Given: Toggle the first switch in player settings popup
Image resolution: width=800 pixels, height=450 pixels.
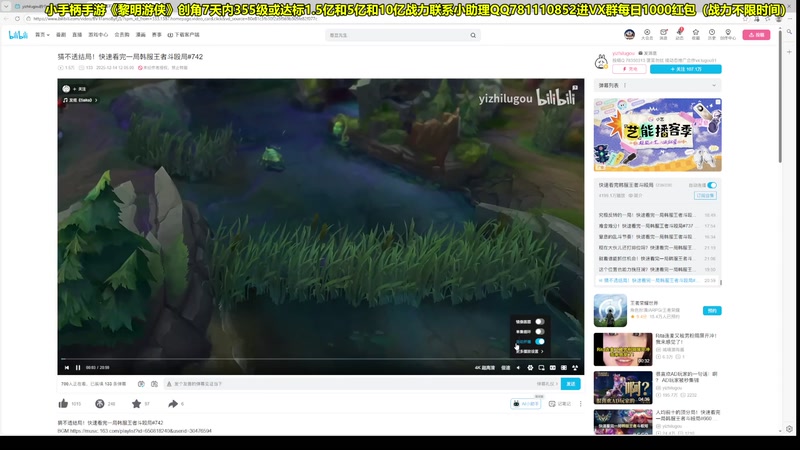Looking at the screenshot, I should [x=540, y=321].
